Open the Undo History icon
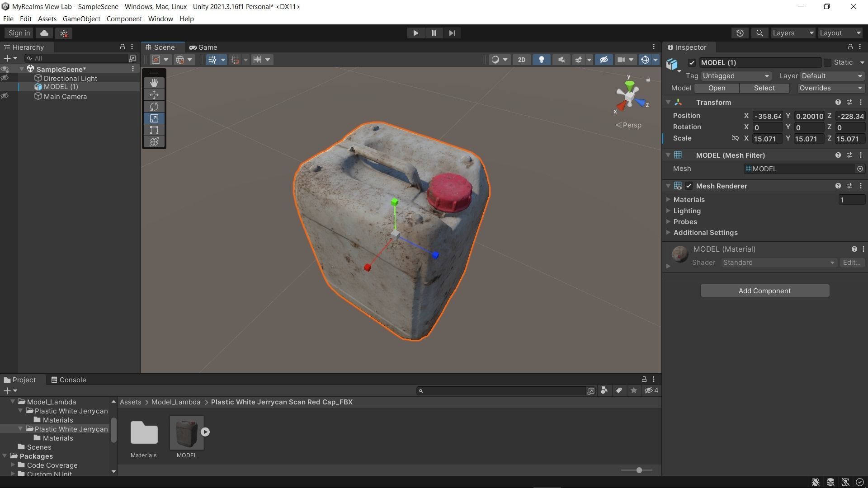Screen dimensions: 868x488 pos(740,33)
